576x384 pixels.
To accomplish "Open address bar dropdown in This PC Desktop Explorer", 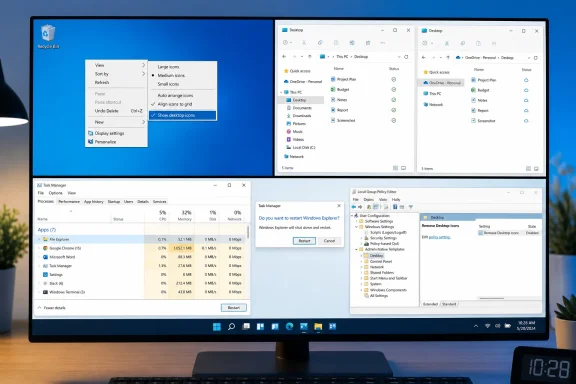I will pos(399,57).
